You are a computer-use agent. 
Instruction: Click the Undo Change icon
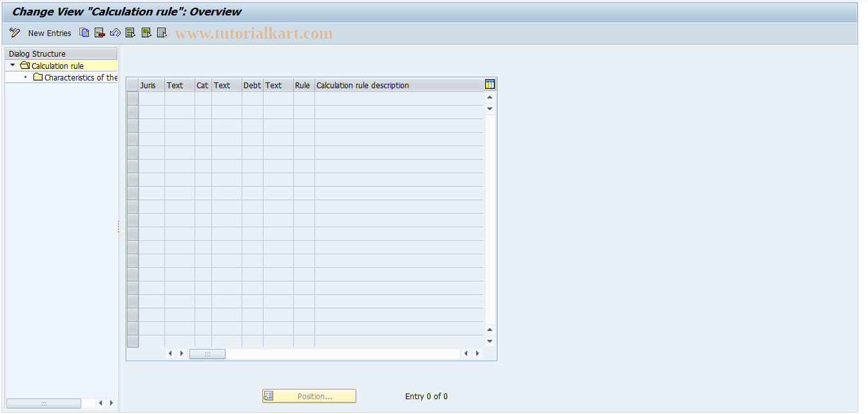pos(115,33)
